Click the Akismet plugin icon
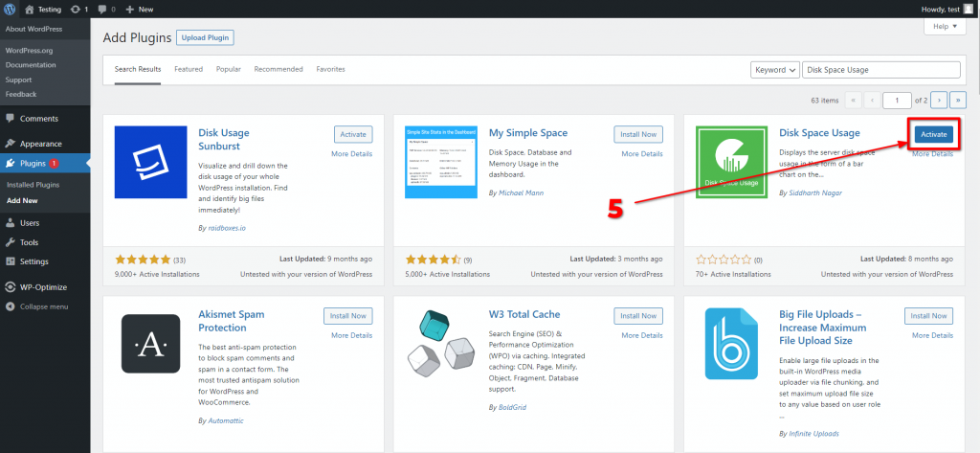The height and width of the screenshot is (453, 980). [150, 344]
